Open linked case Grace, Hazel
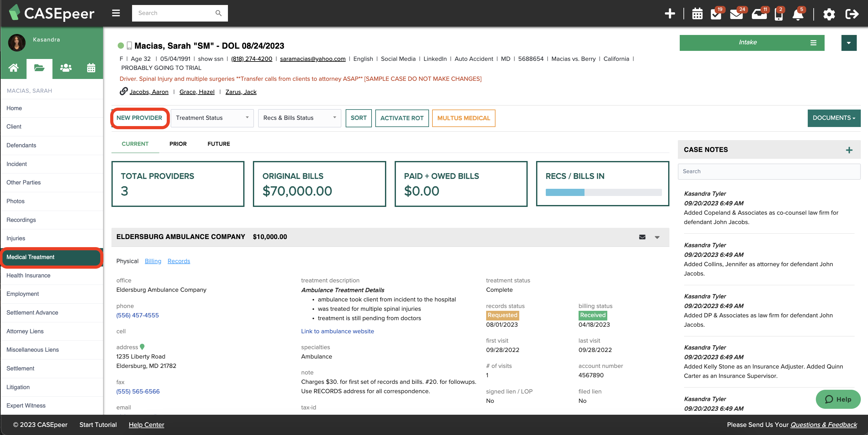Image resolution: width=868 pixels, height=435 pixels. point(197,91)
